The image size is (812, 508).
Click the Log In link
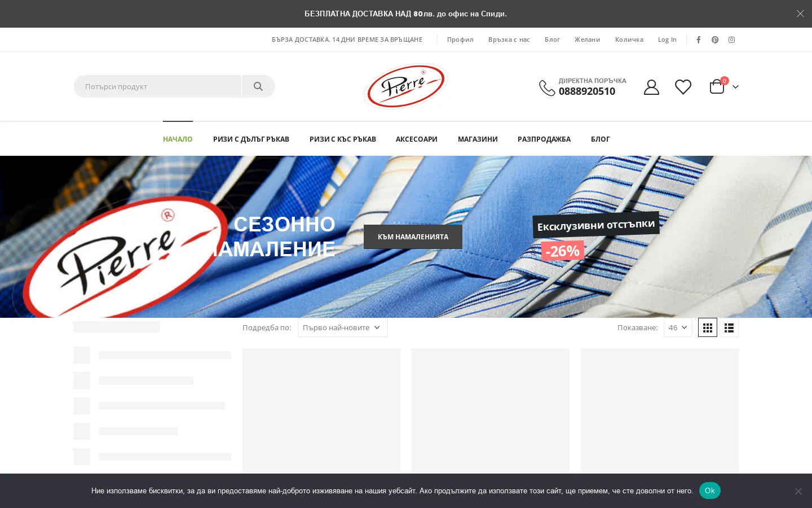click(667, 40)
